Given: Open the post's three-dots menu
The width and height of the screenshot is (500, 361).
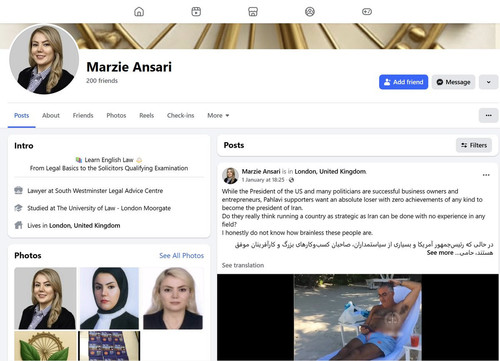Looking at the screenshot, I should click(486, 175).
